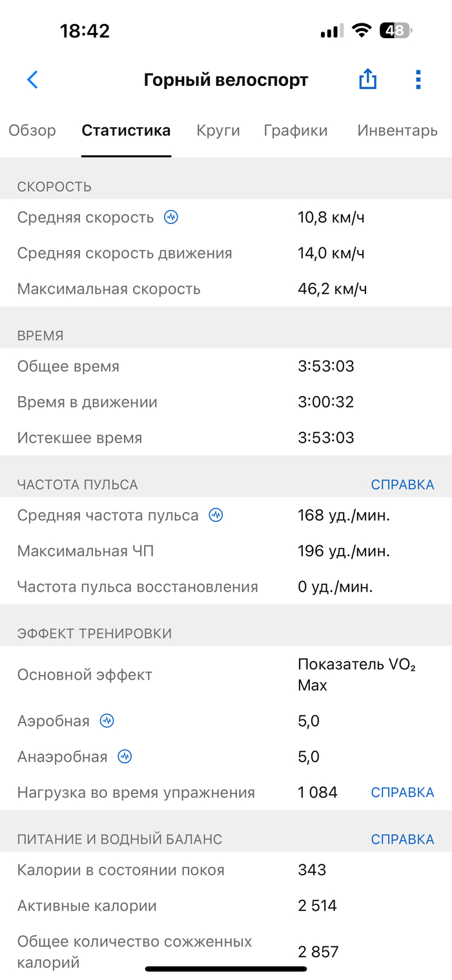Switch to the Обзор tab
This screenshot has height=980, width=452.
point(32,130)
